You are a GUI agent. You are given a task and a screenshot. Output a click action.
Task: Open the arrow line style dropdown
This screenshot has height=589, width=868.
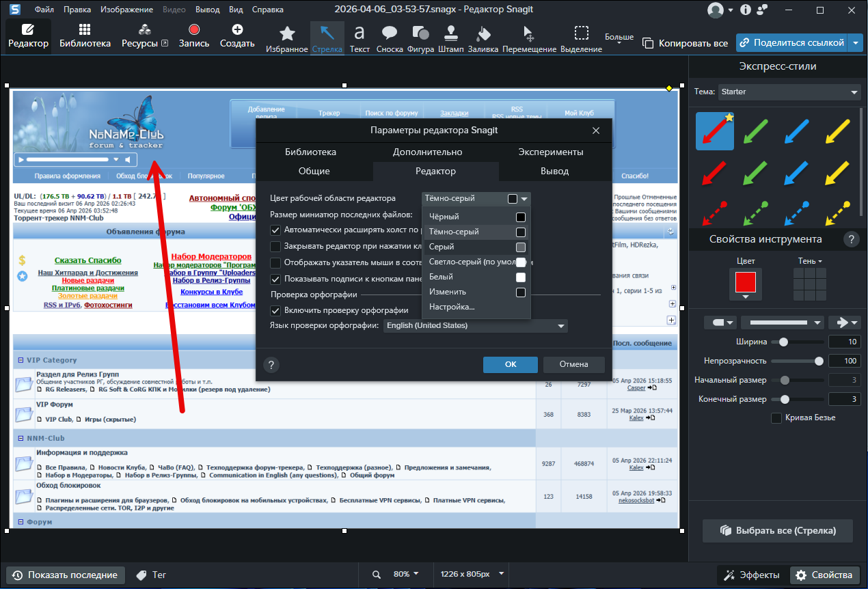pos(783,322)
